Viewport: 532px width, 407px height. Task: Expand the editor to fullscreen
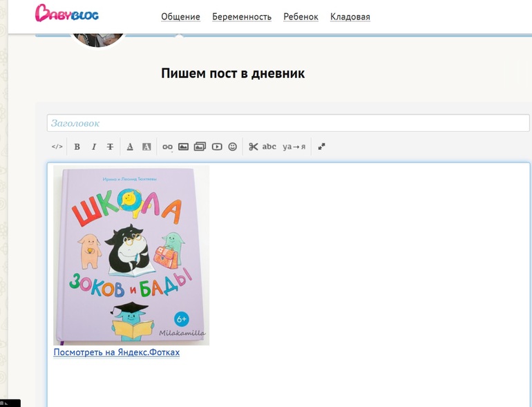pos(321,146)
